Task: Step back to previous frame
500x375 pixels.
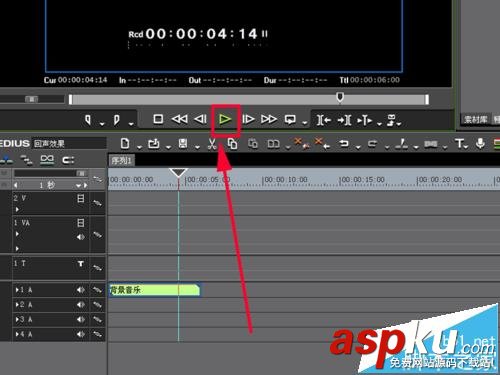Action: [x=200, y=119]
